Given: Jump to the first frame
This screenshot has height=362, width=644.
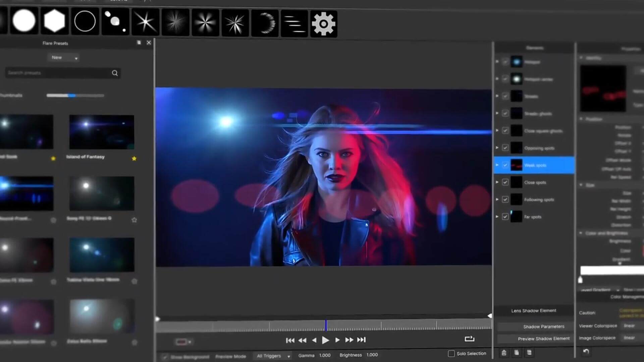Looking at the screenshot, I should point(290,340).
